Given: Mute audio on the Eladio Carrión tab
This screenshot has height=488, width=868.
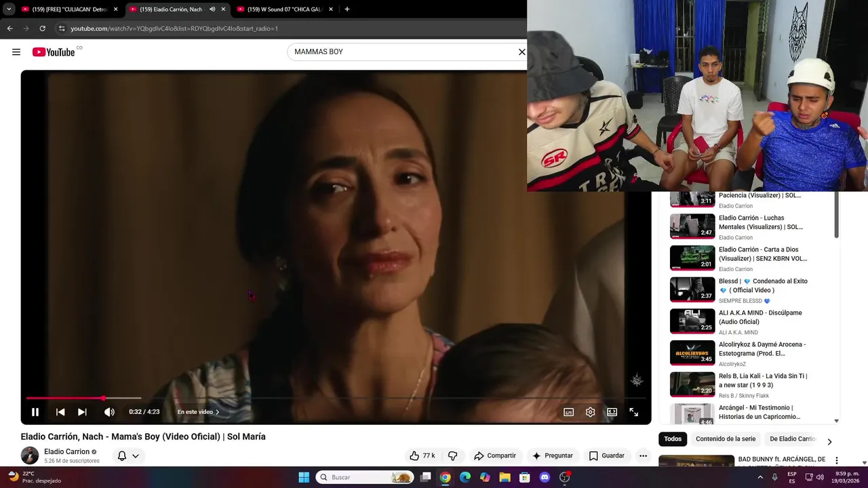Looking at the screenshot, I should tap(212, 9).
